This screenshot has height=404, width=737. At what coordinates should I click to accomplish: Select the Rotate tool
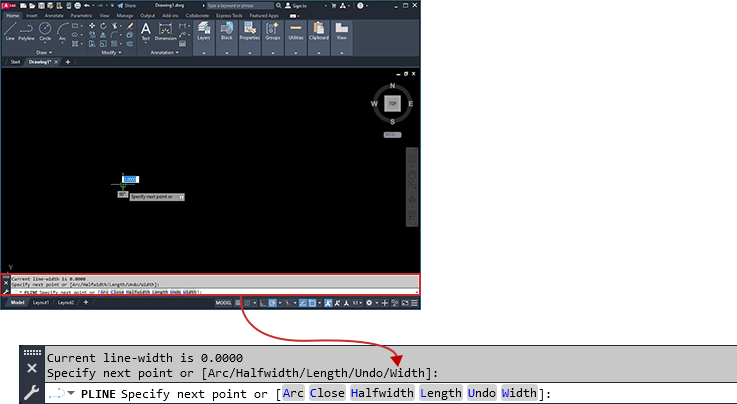[x=103, y=25]
